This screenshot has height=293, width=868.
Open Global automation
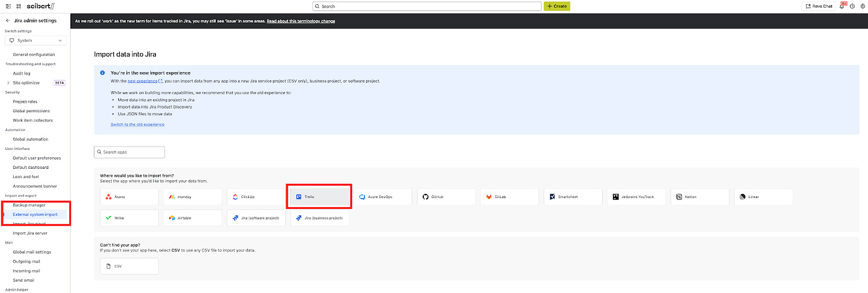30,139
